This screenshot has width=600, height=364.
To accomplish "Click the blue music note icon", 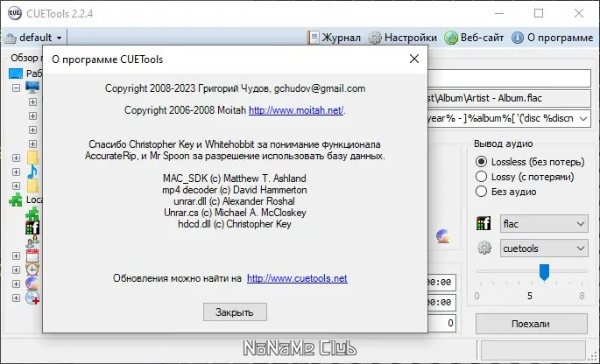I will [x=32, y=171].
